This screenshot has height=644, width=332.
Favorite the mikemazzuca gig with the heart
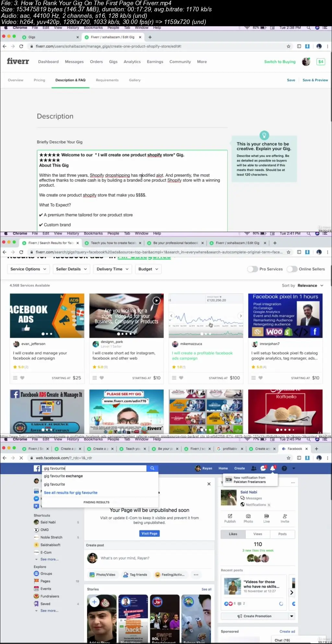pyautogui.click(x=181, y=378)
